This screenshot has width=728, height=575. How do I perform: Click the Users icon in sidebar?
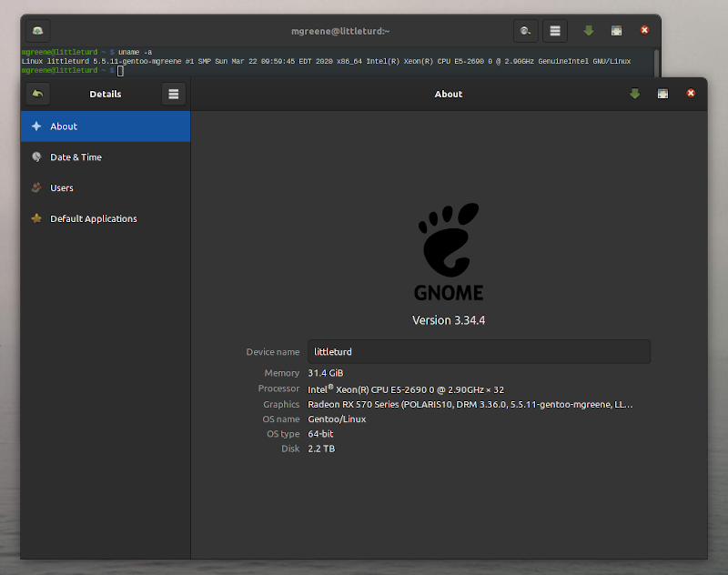tap(36, 187)
